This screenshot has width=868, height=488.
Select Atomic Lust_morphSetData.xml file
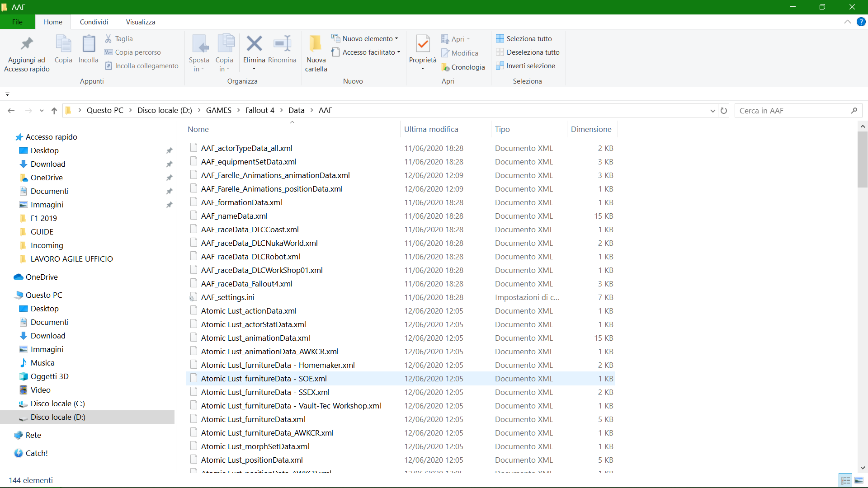(255, 446)
